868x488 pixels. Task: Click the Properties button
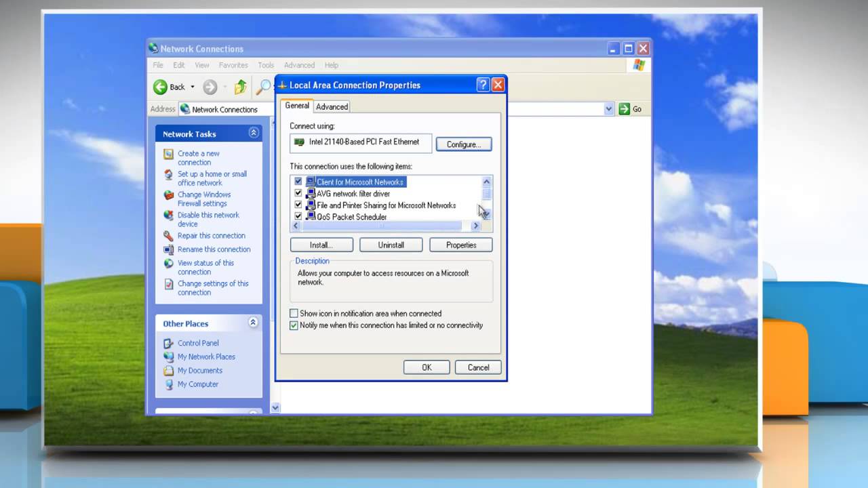tap(461, 245)
